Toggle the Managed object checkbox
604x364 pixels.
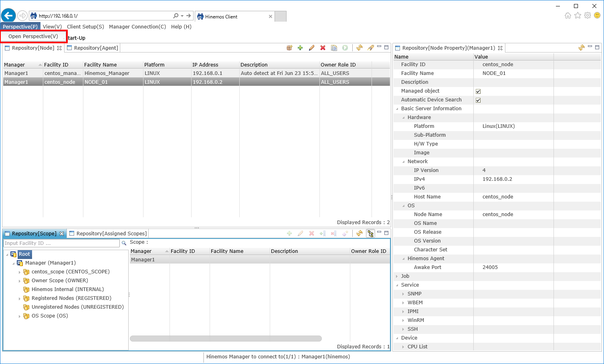[x=478, y=91]
